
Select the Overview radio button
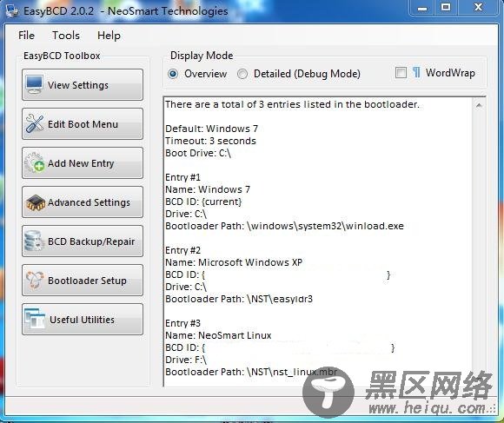173,74
